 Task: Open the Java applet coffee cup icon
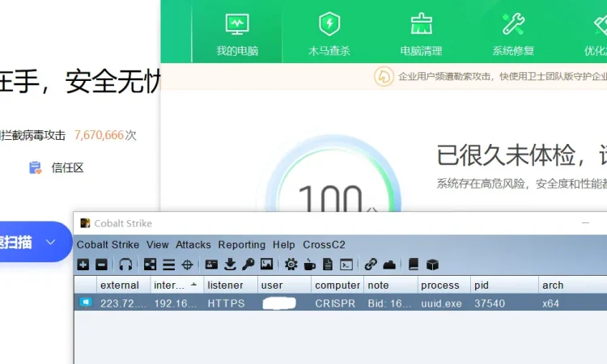point(309,265)
